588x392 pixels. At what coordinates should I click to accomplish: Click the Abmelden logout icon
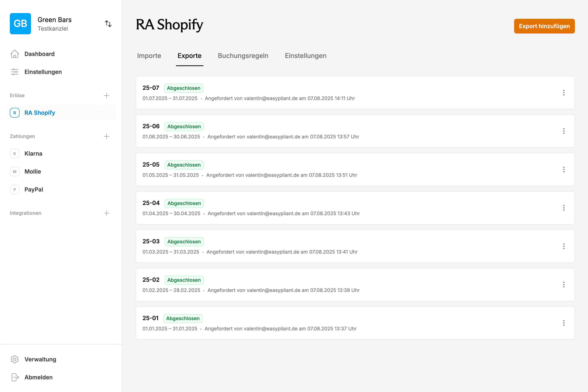[x=15, y=377]
